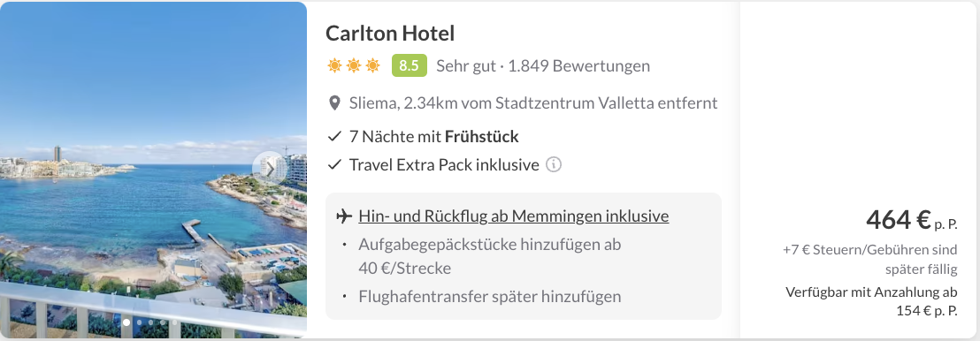Click the 8.5 rating badge
Image resolution: width=980 pixels, height=341 pixels.
410,65
